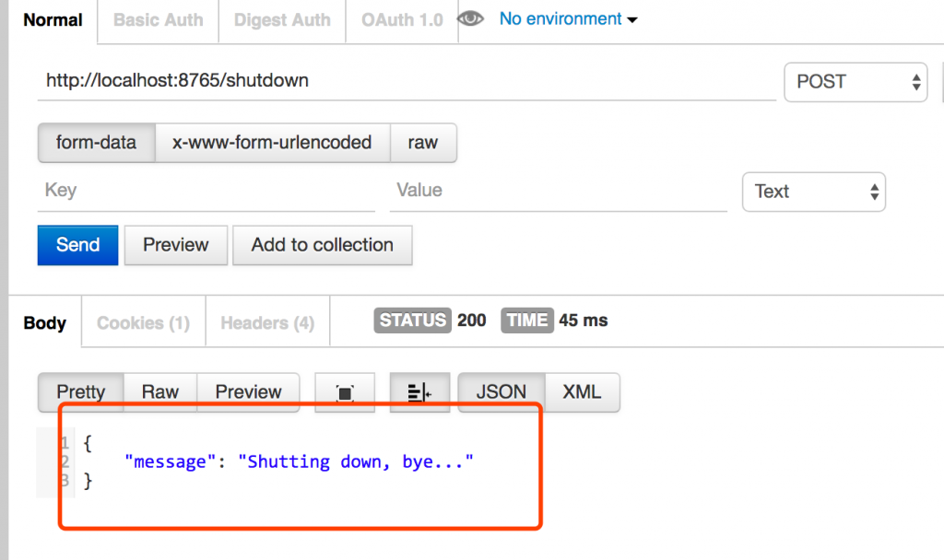
Task: Open the Cookies (1) response tab
Action: tap(143, 323)
